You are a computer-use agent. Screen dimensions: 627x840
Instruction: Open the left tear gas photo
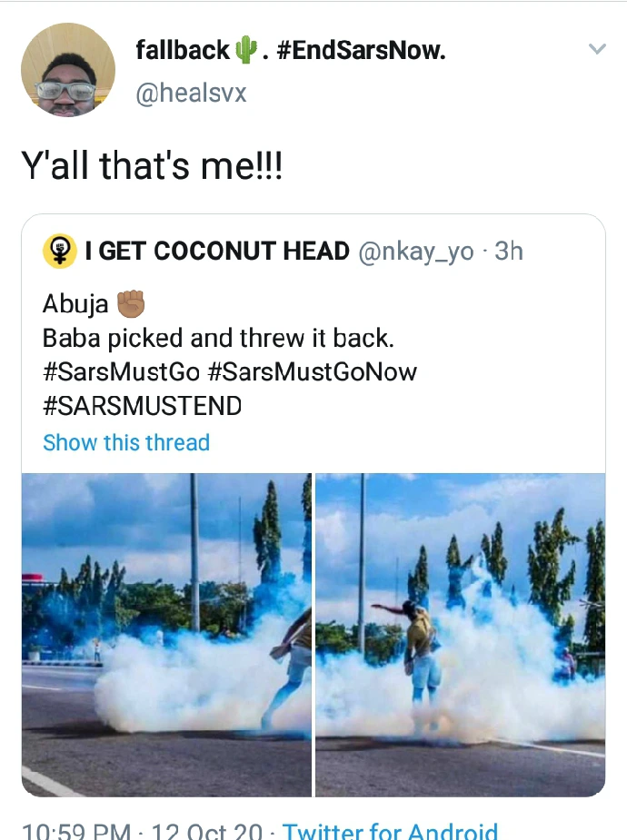166,635
